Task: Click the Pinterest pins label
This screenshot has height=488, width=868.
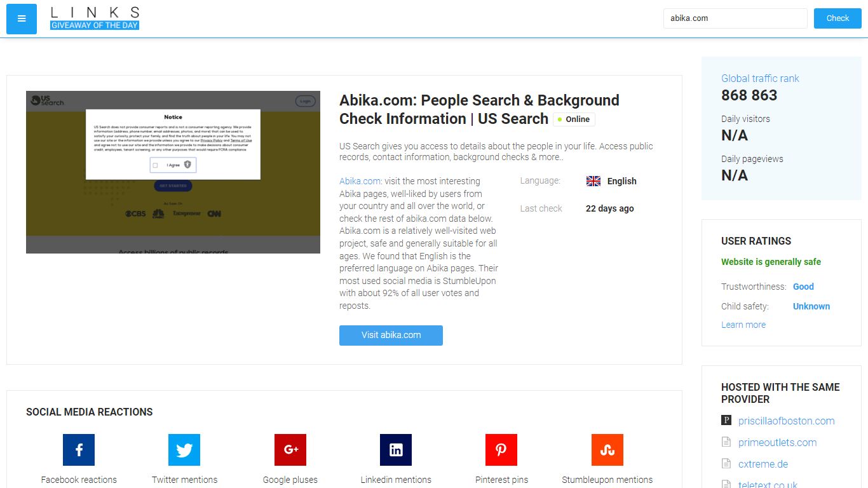Action: (501, 480)
